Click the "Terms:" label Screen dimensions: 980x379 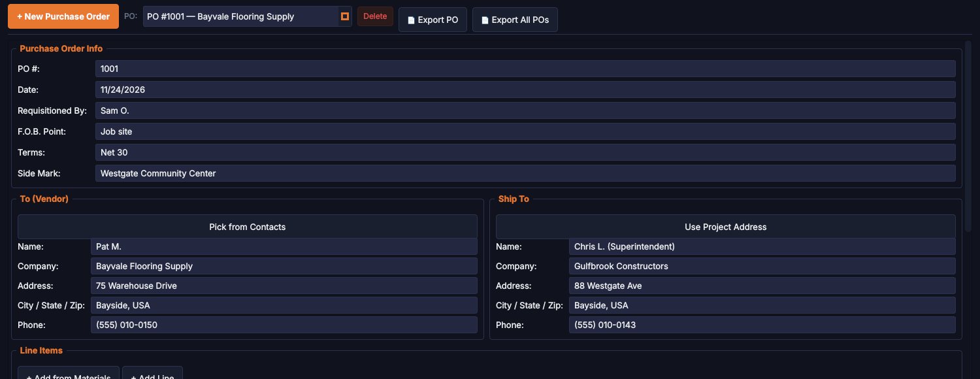31,152
